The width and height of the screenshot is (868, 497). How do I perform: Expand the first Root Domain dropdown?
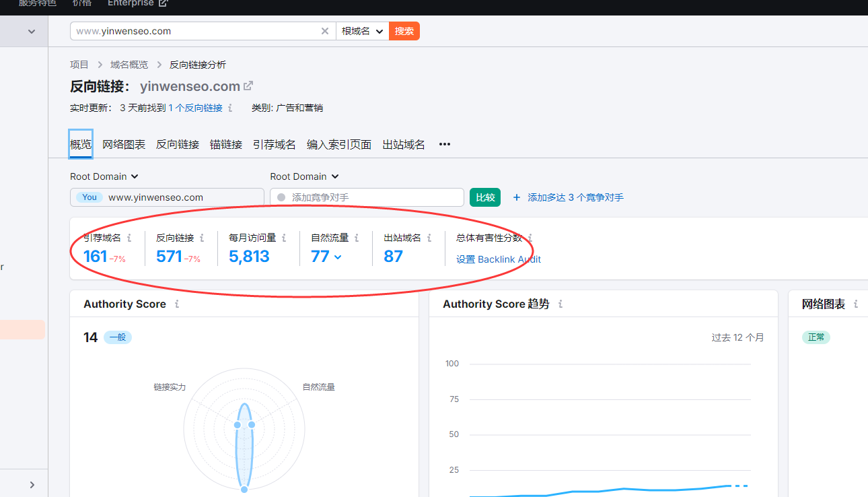click(104, 176)
